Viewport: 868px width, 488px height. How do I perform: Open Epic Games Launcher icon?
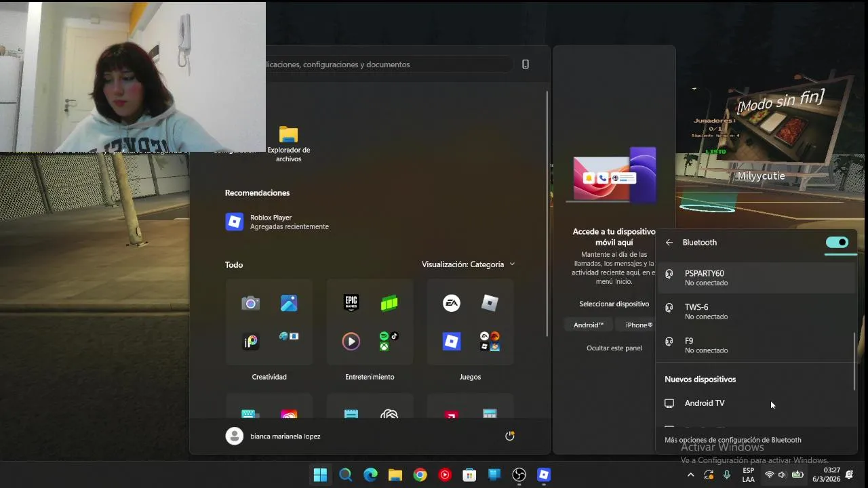pyautogui.click(x=351, y=303)
